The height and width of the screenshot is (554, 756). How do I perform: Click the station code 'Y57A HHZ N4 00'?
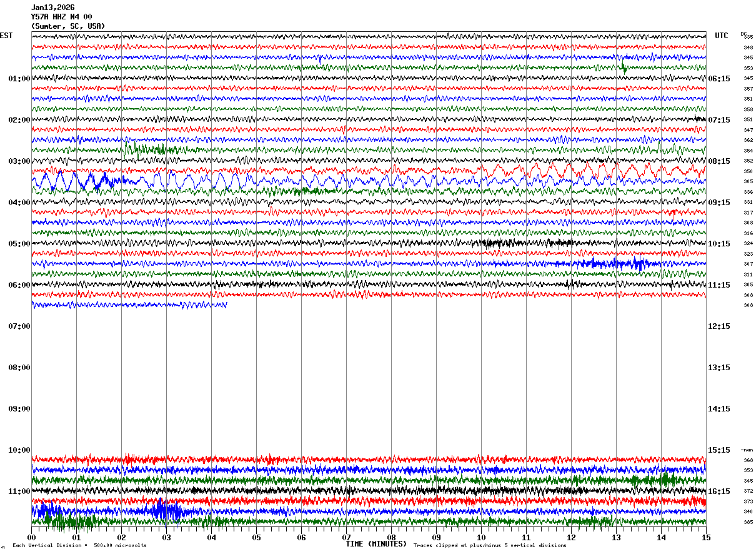pyautogui.click(x=61, y=17)
